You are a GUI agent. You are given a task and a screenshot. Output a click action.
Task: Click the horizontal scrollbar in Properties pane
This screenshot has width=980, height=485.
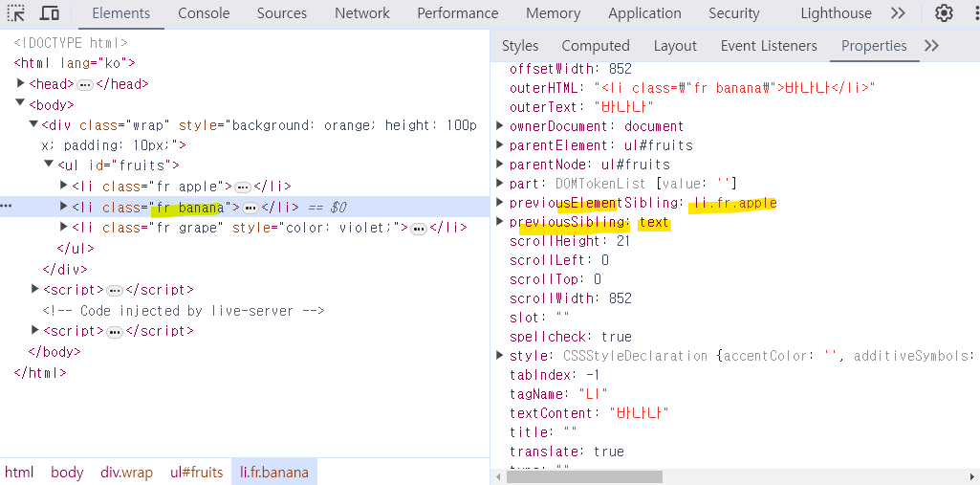(x=584, y=477)
